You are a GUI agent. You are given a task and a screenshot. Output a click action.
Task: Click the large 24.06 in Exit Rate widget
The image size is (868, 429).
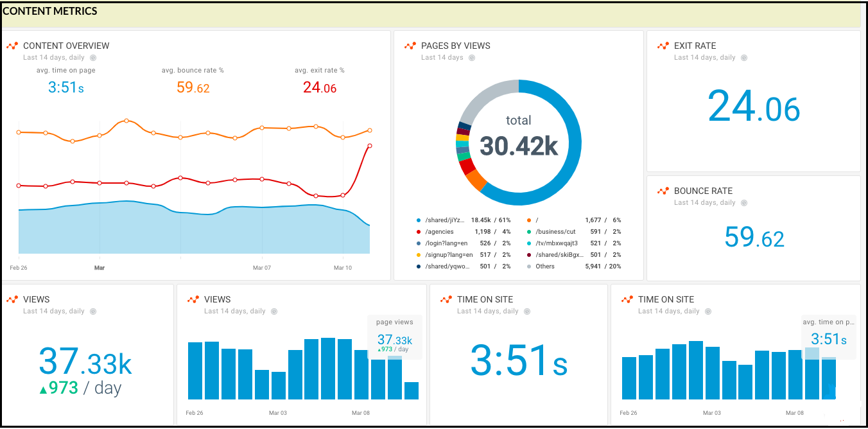754,106
